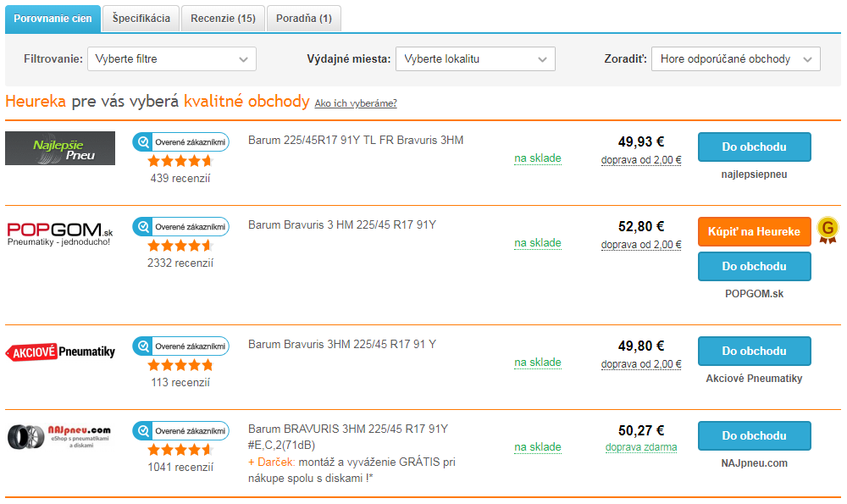
Task: Switch to the Špecifikácia tab
Action: [141, 18]
